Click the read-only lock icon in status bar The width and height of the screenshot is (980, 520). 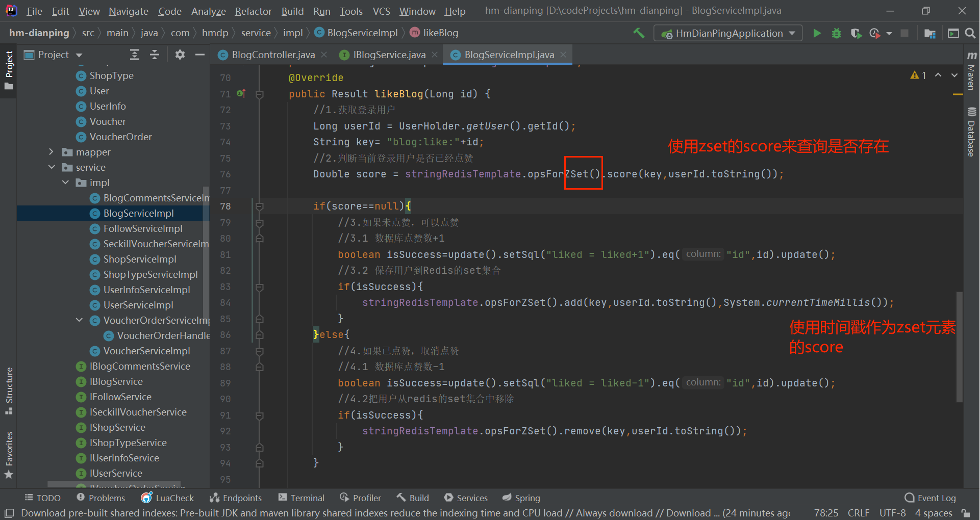tap(966, 513)
